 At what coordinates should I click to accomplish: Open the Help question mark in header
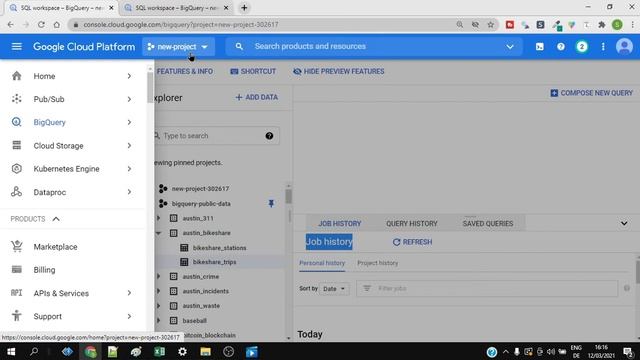[561, 47]
